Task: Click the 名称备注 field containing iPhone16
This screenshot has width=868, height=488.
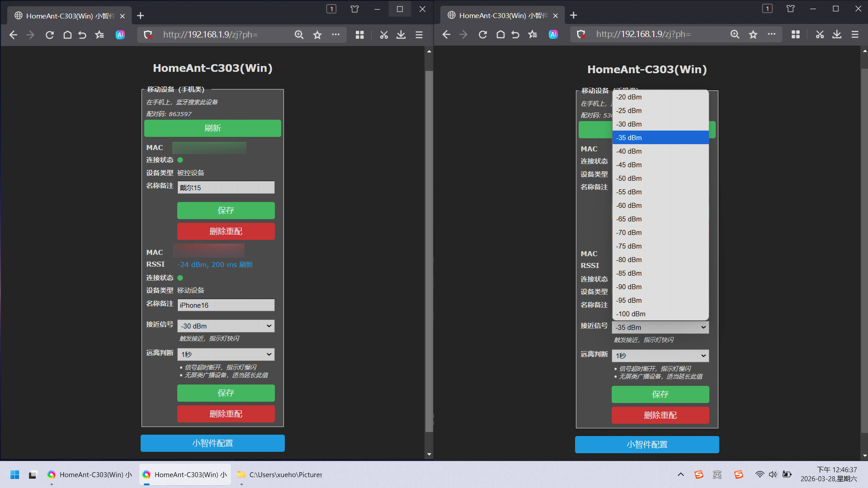Action: click(x=226, y=305)
